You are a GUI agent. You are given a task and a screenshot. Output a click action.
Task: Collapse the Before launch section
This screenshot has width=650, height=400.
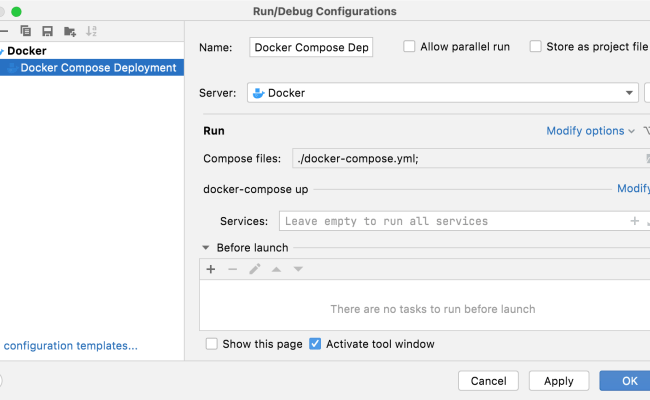tap(206, 248)
